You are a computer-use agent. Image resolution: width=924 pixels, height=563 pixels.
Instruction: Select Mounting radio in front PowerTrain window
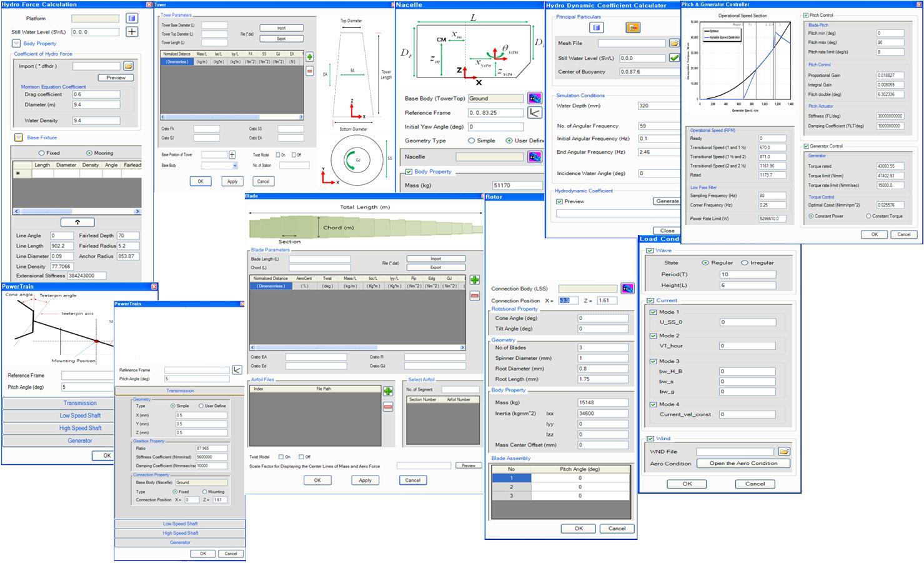point(204,492)
